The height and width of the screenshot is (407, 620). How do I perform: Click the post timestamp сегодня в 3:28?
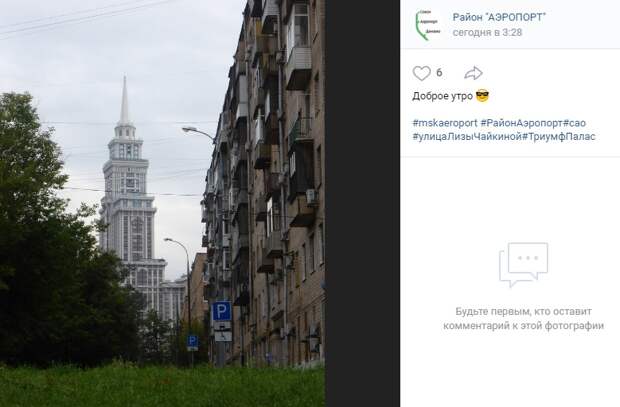487,32
